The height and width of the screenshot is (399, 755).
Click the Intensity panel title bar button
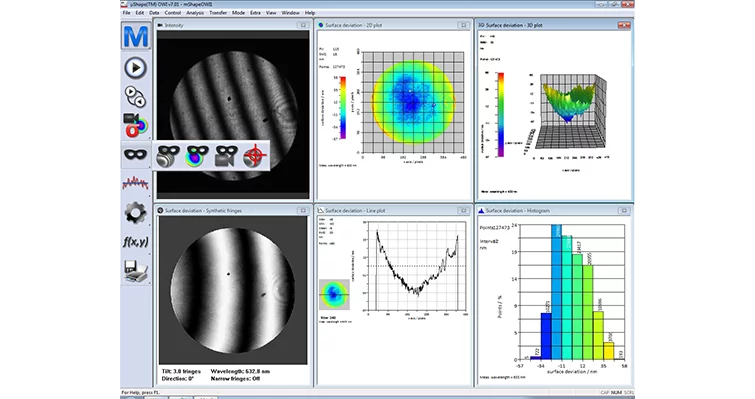(x=303, y=25)
